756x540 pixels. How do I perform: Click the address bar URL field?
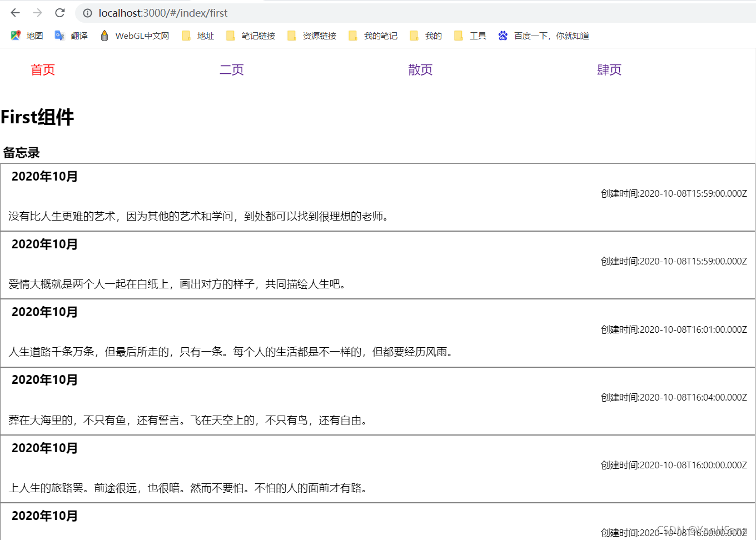point(163,13)
